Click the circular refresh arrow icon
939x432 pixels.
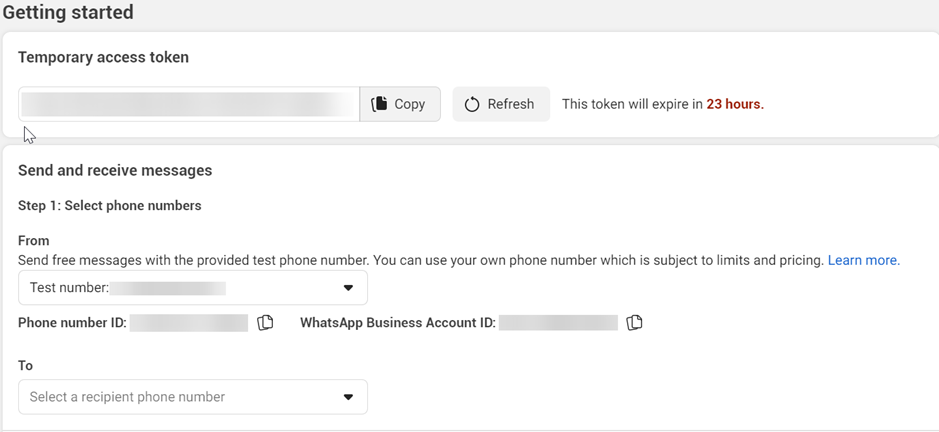pos(472,104)
